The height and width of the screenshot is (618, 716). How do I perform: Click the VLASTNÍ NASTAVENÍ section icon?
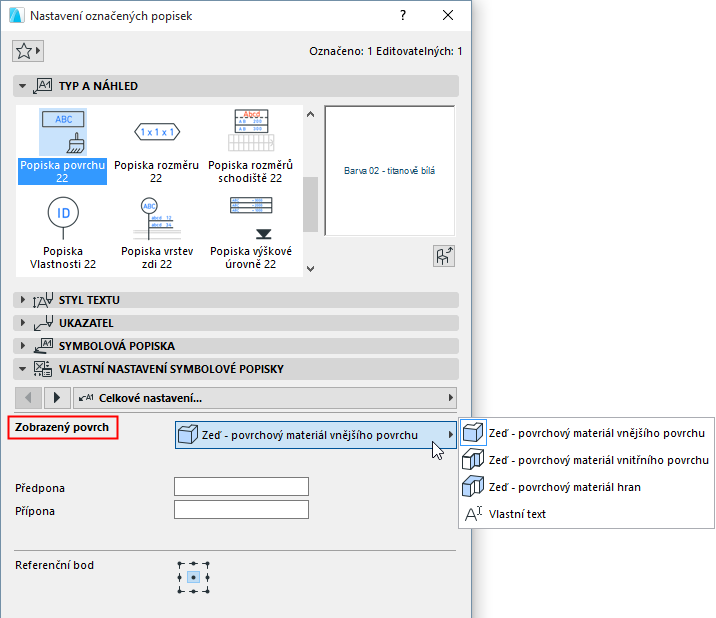[43, 369]
